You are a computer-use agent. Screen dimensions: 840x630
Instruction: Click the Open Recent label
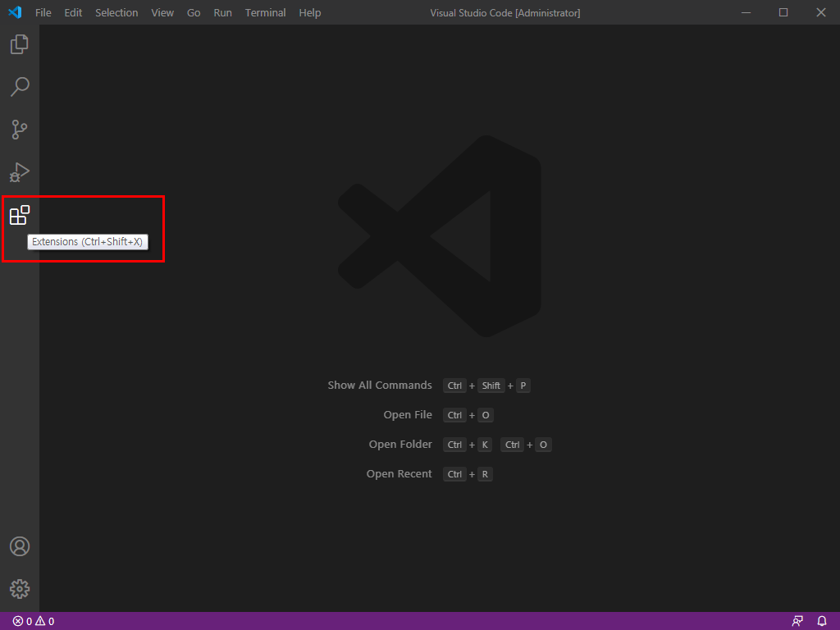pyautogui.click(x=399, y=473)
